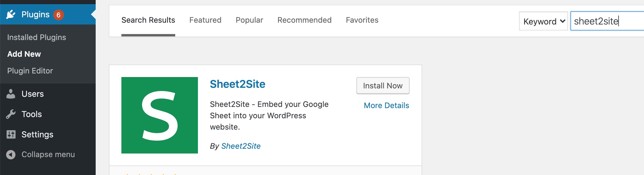Click the Collapse menu arrow icon

coord(11,154)
